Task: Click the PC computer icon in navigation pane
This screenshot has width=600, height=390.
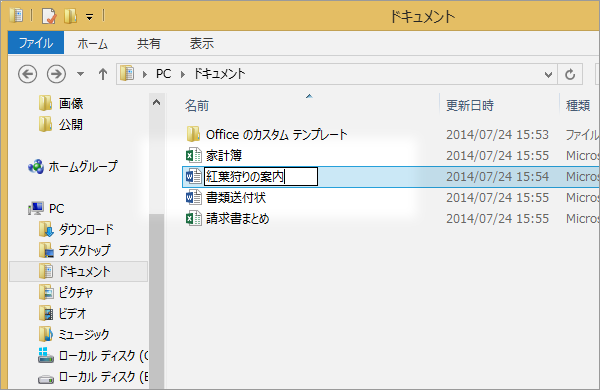Action: [36, 209]
